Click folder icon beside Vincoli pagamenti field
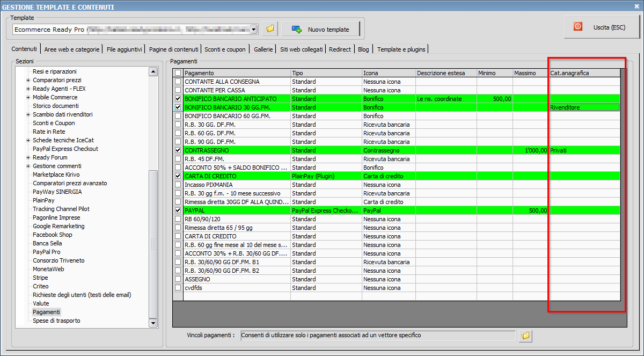This screenshot has width=644, height=356. (525, 336)
